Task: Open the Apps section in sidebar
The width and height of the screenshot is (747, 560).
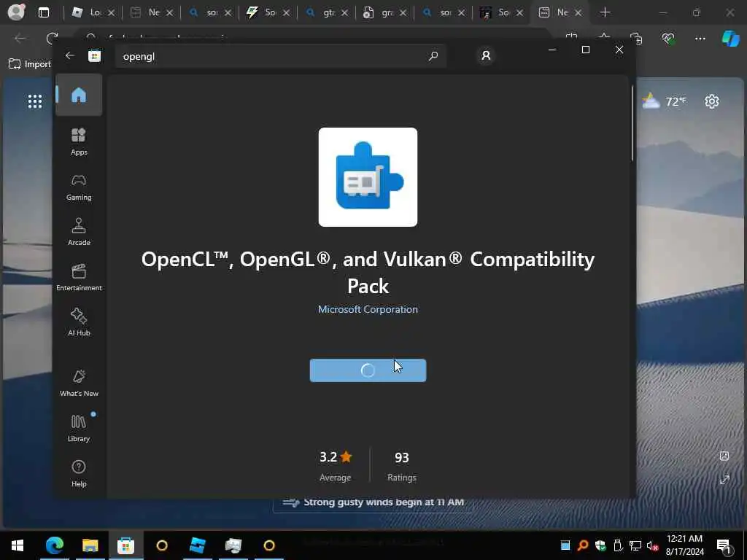Action: [79, 141]
